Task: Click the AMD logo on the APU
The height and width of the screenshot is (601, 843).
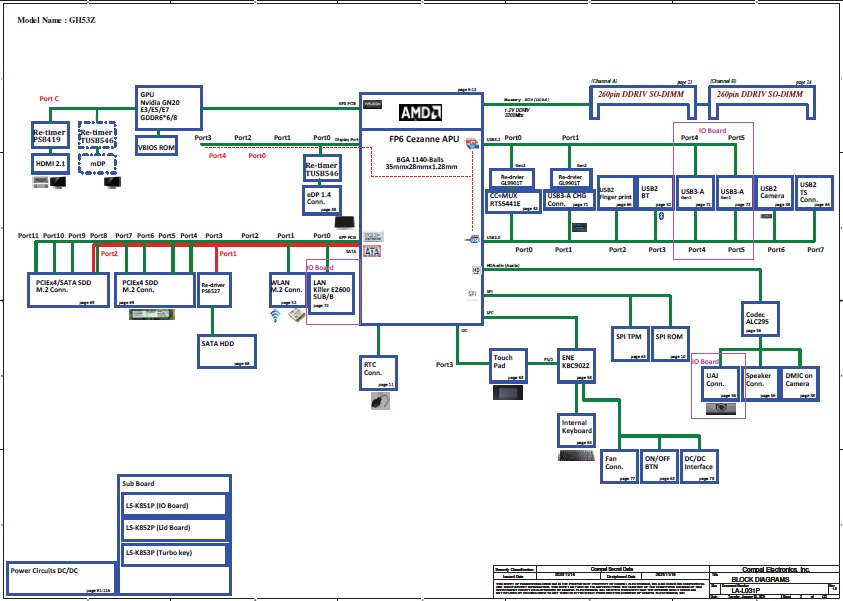Action: pos(420,112)
